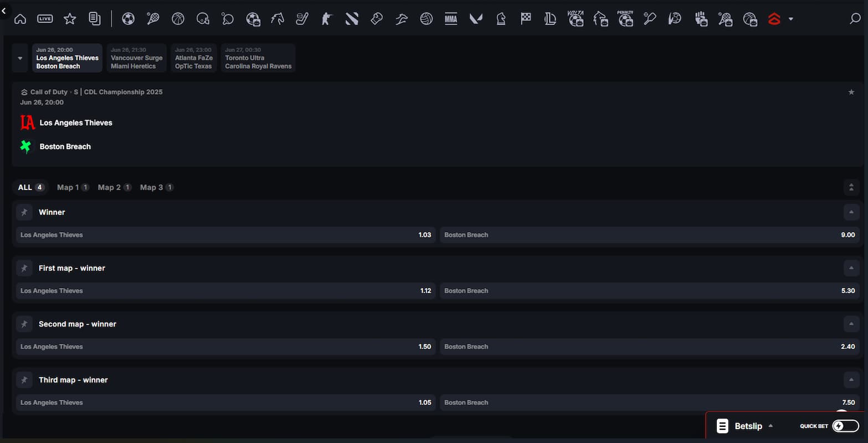
Task: Bet Los Angeles Thieves second map 1.50
Action: point(226,347)
